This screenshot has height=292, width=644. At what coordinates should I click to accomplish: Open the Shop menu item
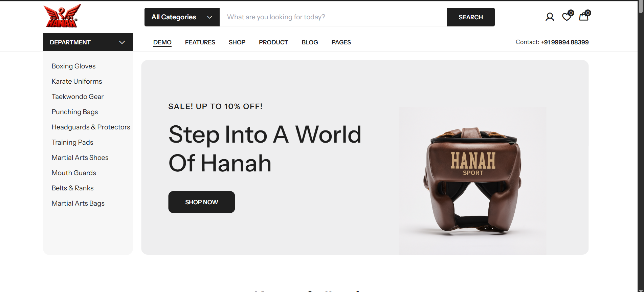pyautogui.click(x=237, y=42)
